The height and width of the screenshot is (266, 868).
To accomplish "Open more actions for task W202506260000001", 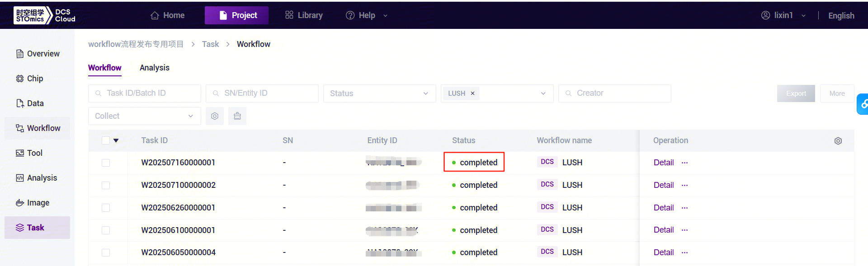I will [x=684, y=208].
